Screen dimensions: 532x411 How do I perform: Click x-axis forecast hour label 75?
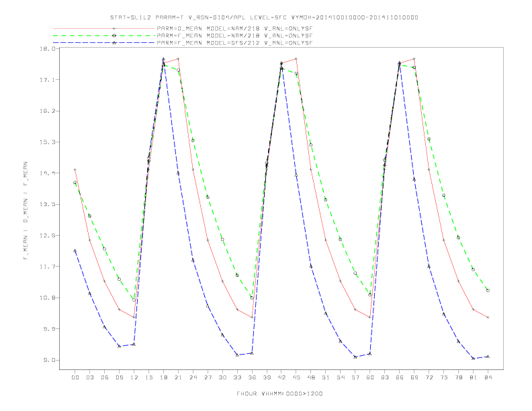pos(444,377)
